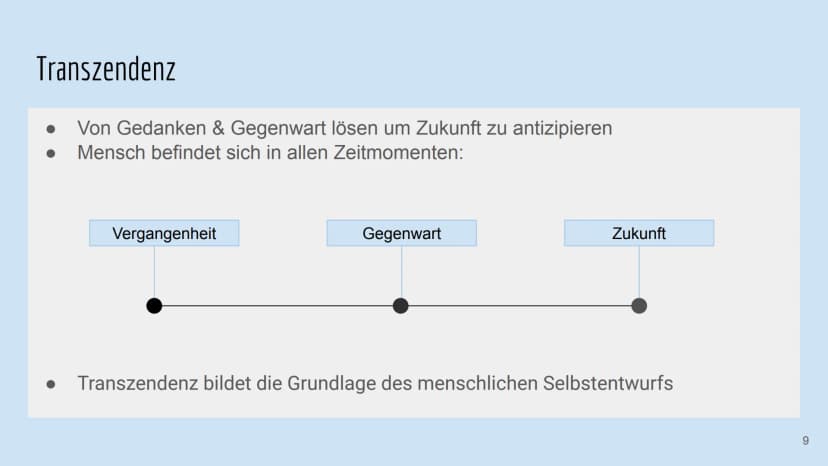Click the connector line below Vergangenheit box

[154, 272]
